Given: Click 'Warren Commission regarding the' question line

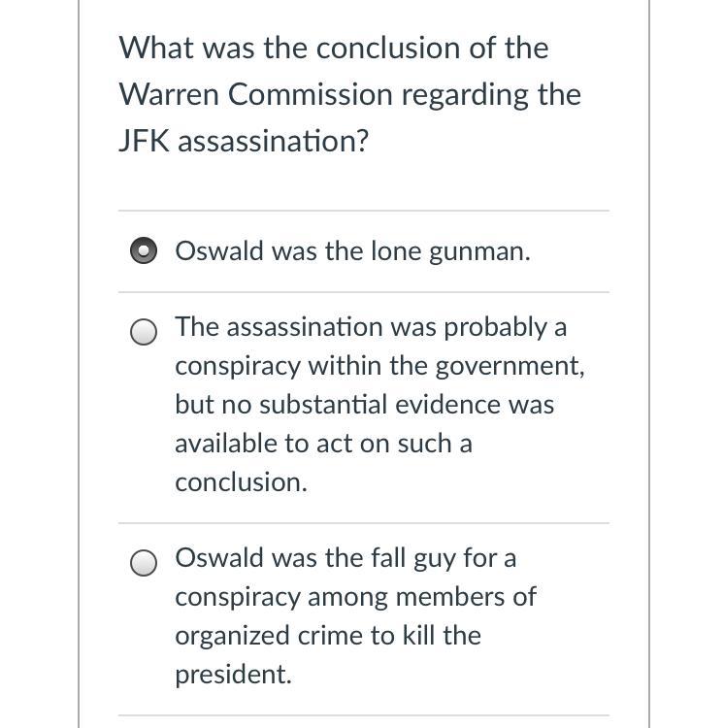Looking at the screenshot, I should coord(349,94).
